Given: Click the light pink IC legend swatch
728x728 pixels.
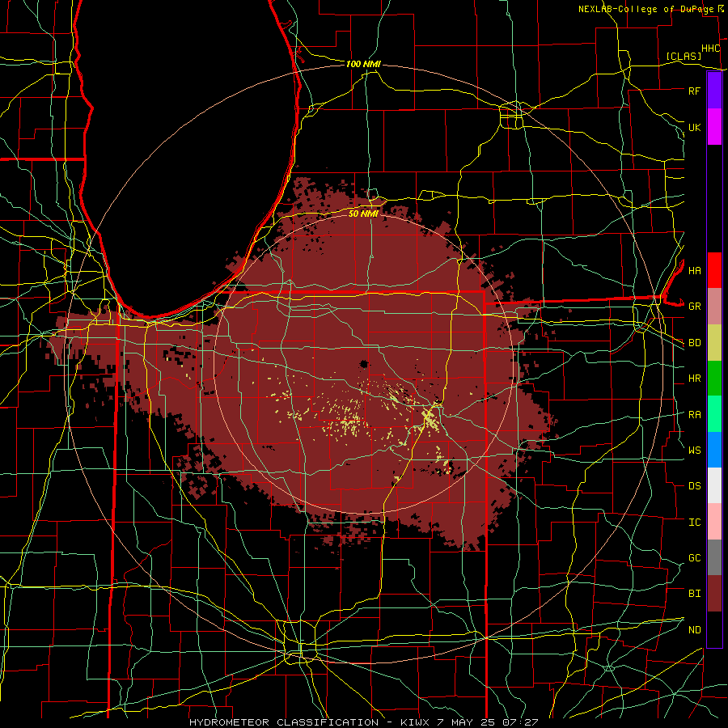Looking at the screenshot, I should pyautogui.click(x=714, y=522).
